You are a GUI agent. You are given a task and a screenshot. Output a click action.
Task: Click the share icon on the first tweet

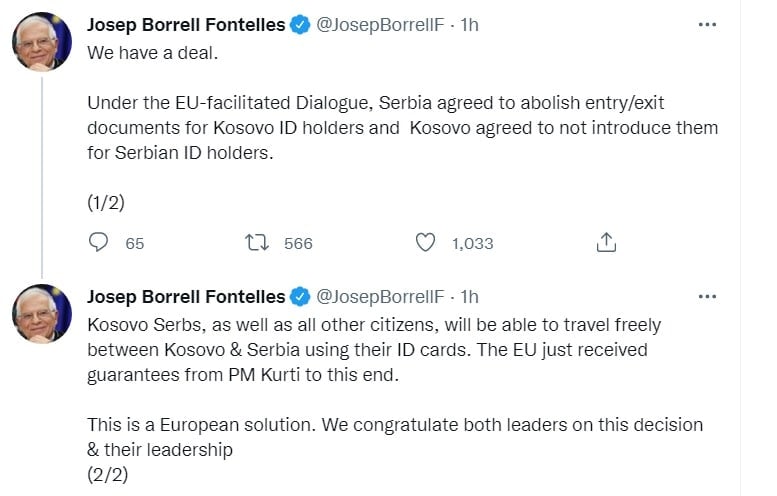[x=605, y=242]
